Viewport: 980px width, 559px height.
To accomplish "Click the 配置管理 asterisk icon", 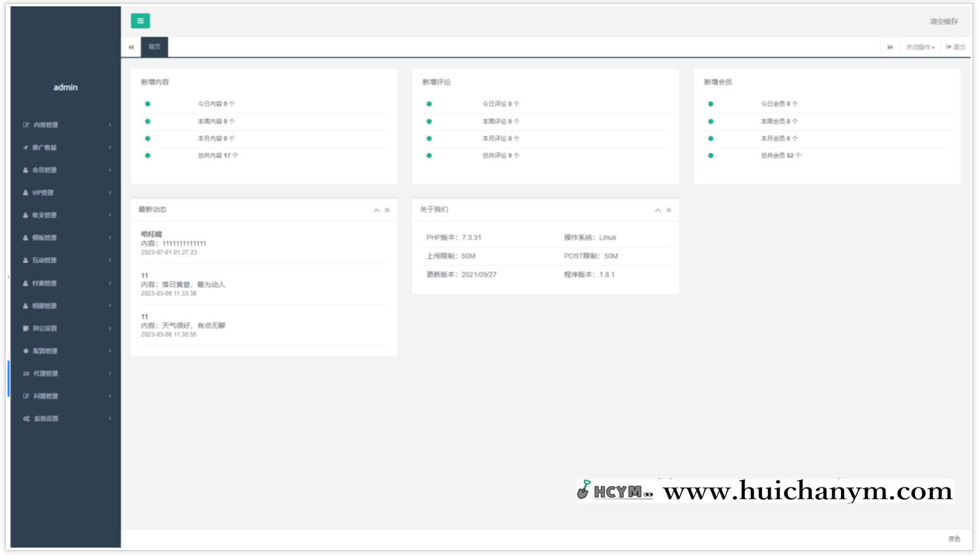I will click(26, 351).
